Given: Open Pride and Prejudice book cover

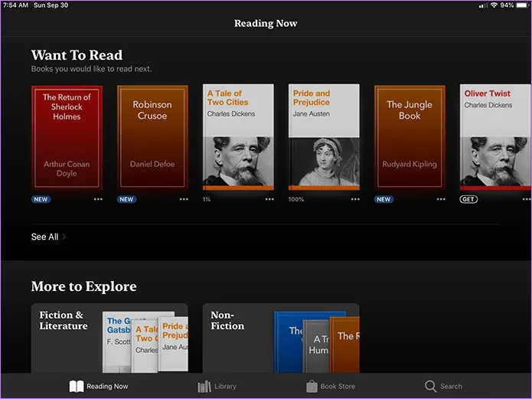Looking at the screenshot, I should pos(324,137).
